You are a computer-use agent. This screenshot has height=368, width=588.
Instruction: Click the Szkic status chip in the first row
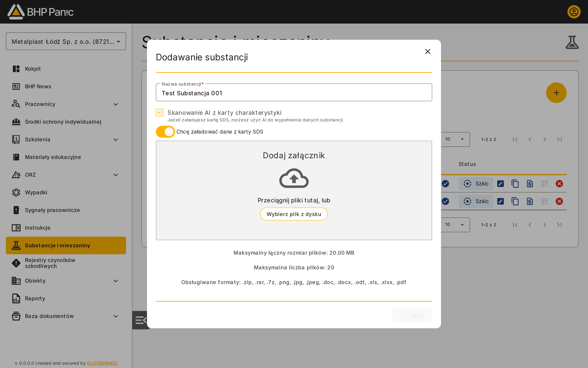coord(476,183)
